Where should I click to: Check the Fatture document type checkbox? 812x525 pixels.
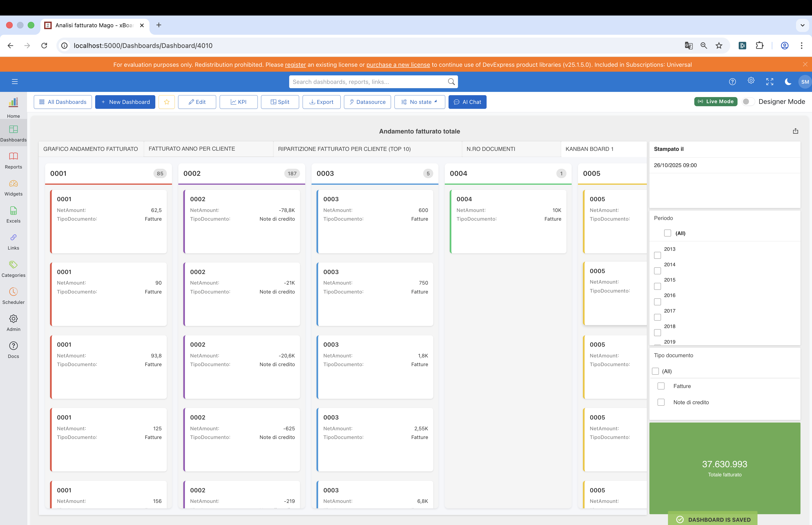click(661, 386)
